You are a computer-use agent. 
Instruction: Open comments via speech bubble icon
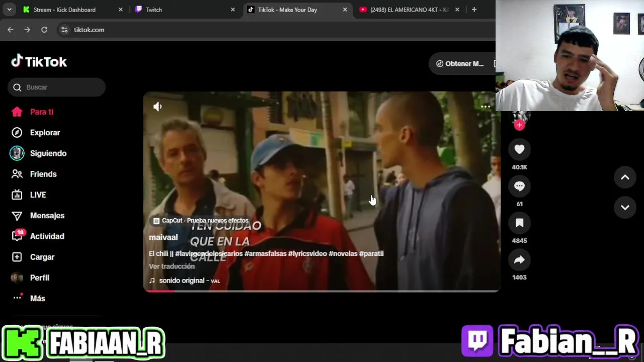click(x=519, y=186)
